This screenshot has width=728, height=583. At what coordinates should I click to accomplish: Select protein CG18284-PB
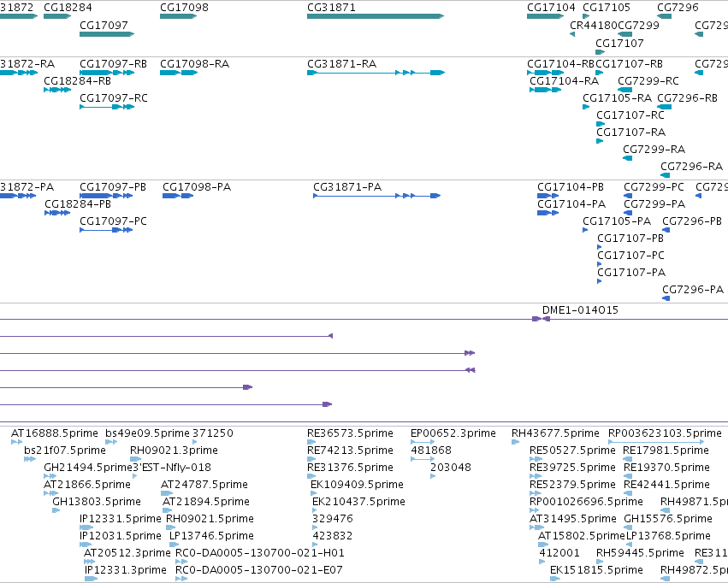pyautogui.click(x=57, y=213)
